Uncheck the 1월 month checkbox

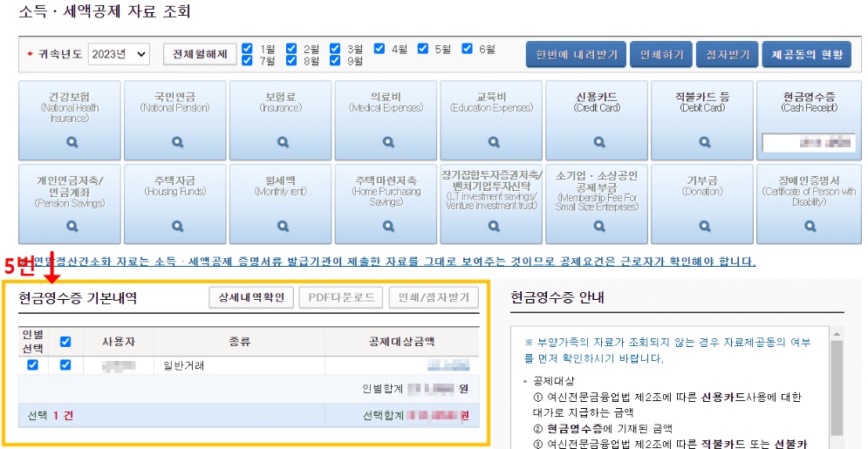248,48
